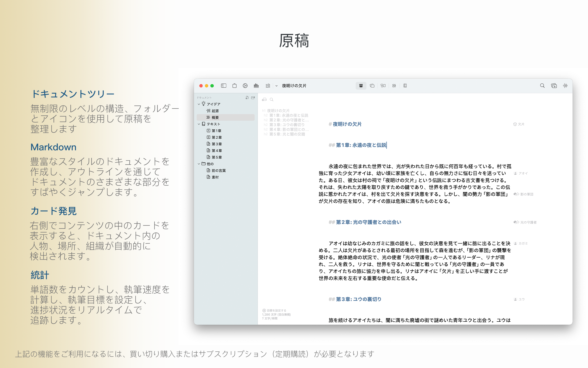Select the アイデア tree item

click(x=214, y=104)
